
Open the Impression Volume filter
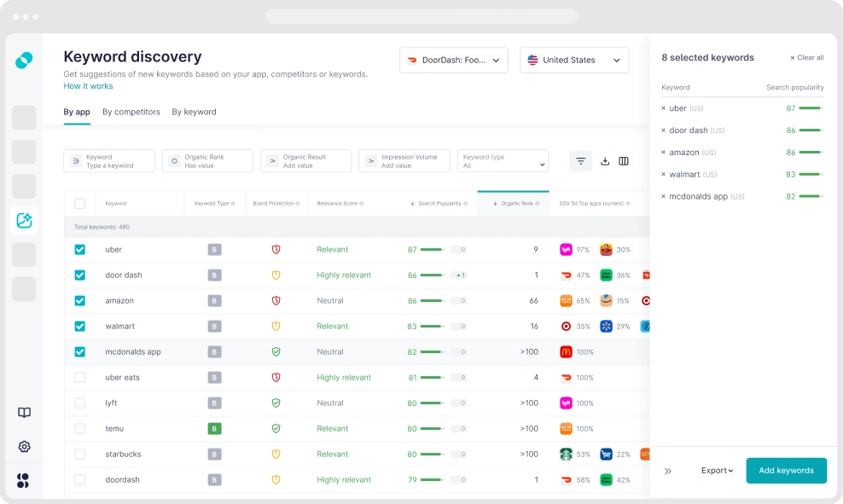tap(404, 161)
